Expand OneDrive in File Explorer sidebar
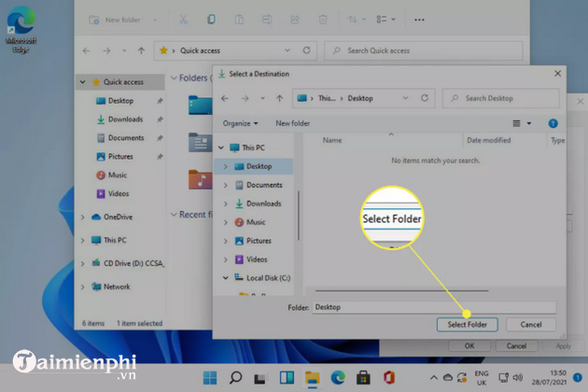The image size is (588, 392). (82, 217)
